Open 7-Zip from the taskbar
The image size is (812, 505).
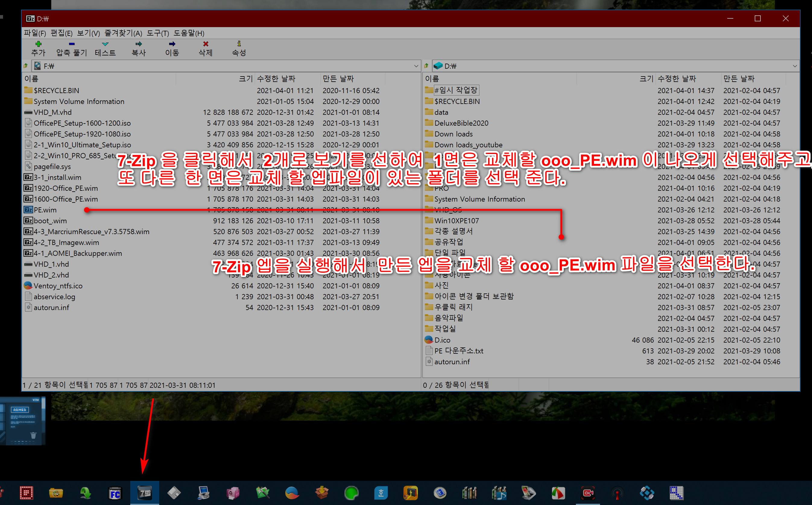pyautogui.click(x=145, y=493)
